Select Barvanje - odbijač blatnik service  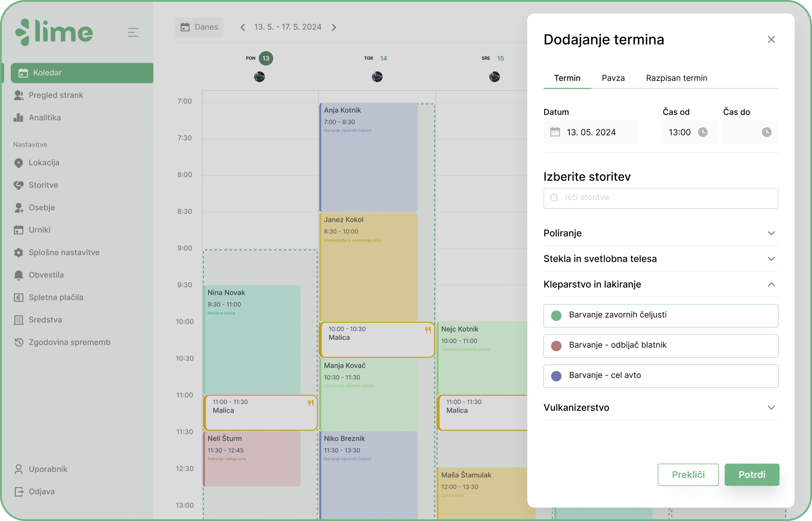click(x=660, y=346)
